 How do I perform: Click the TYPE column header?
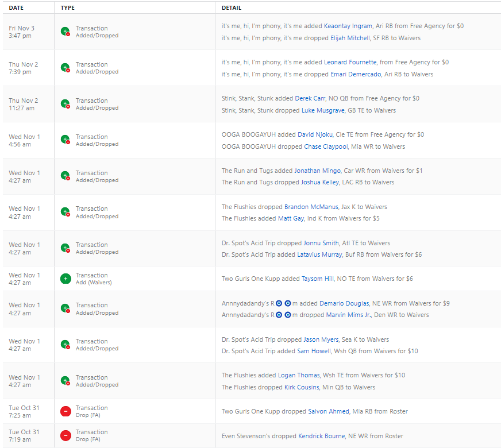pyautogui.click(x=68, y=8)
